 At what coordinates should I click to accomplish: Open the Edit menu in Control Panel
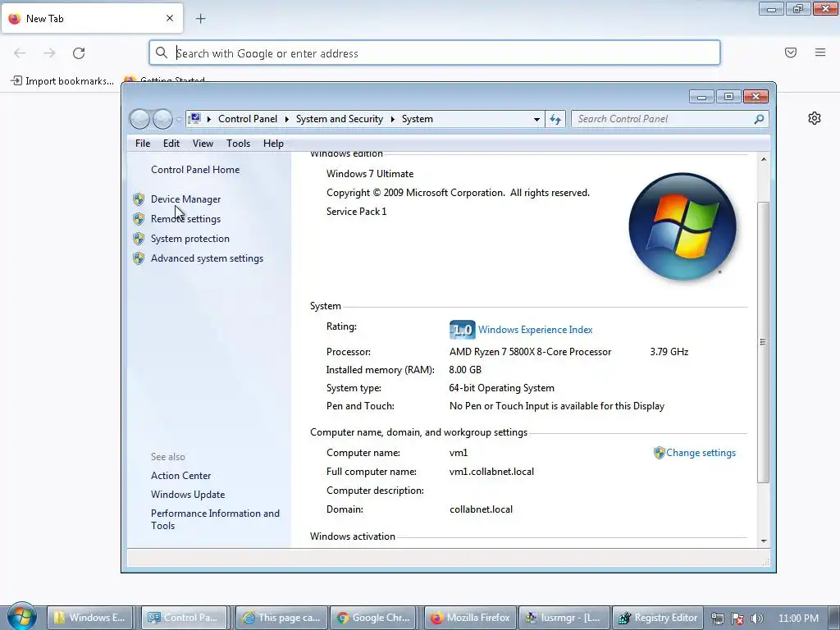(x=171, y=144)
